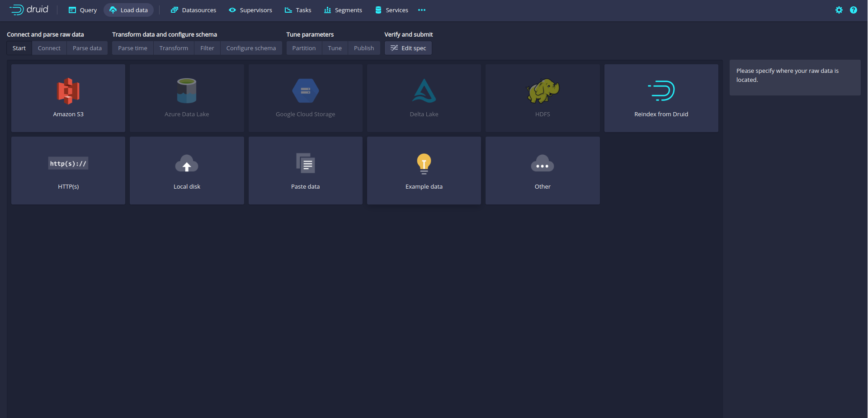Expand the more options ellipsis menu

pos(422,10)
